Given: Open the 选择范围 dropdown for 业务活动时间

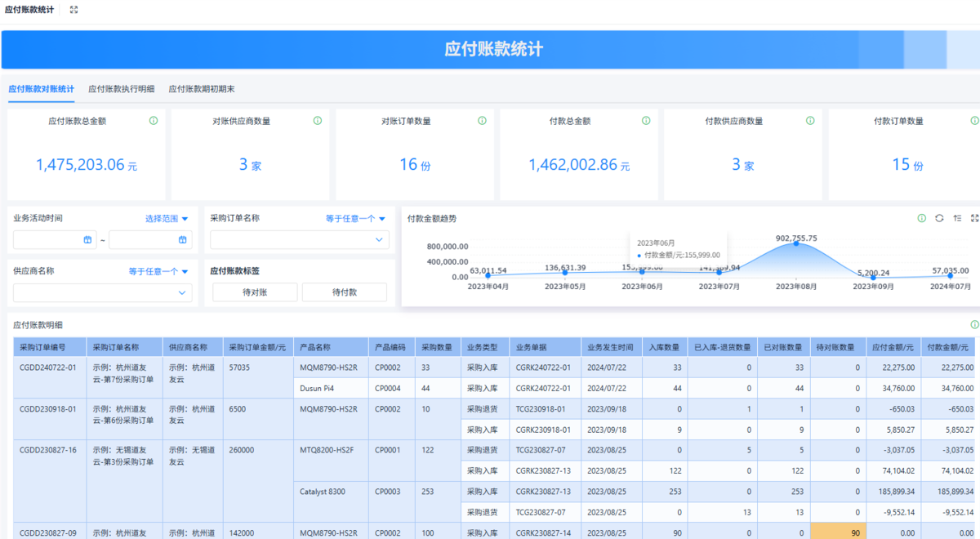Looking at the screenshot, I should 167,219.
